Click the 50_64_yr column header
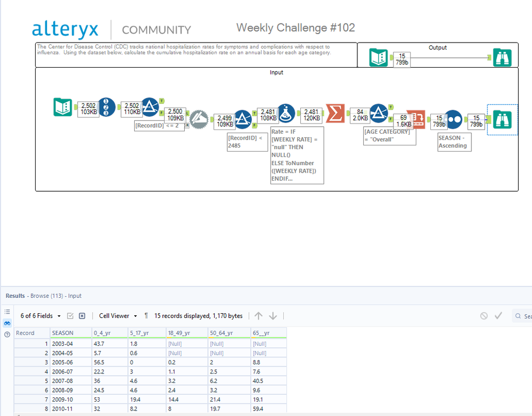Viewport: 532px width, 416px height. 230,333
